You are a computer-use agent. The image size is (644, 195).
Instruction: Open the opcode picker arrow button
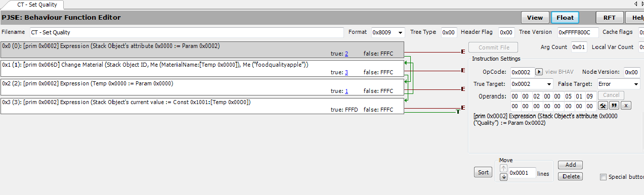(x=539, y=72)
